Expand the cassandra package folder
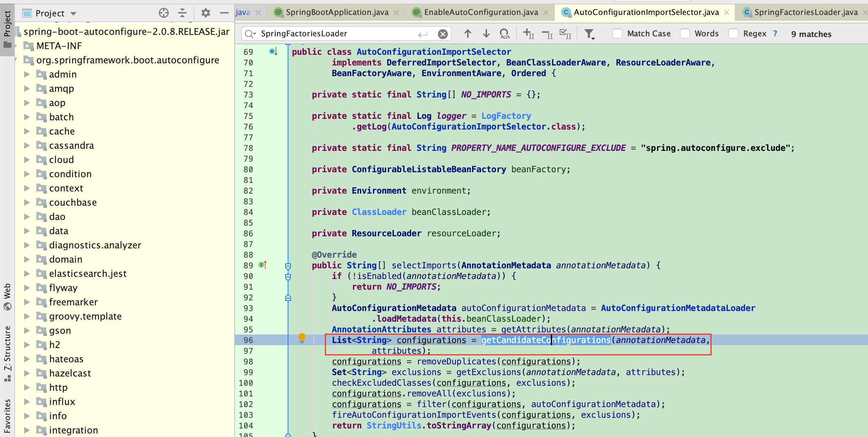This screenshot has width=868, height=437. point(27,146)
